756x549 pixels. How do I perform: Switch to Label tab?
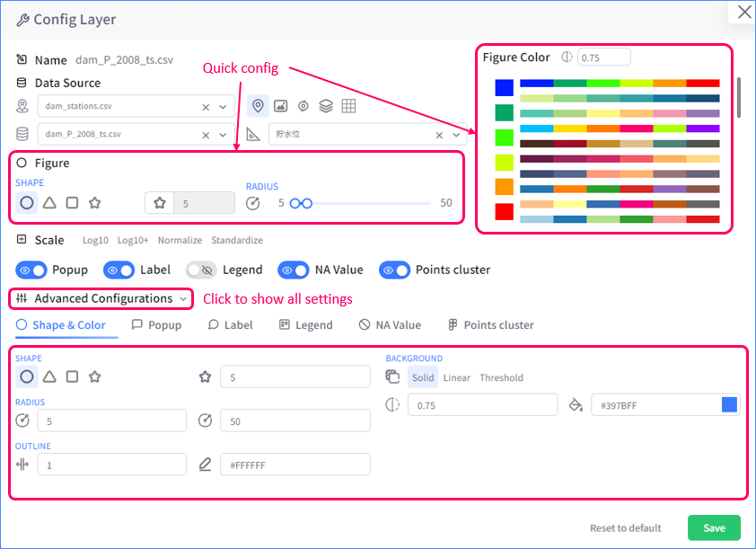[x=230, y=325]
